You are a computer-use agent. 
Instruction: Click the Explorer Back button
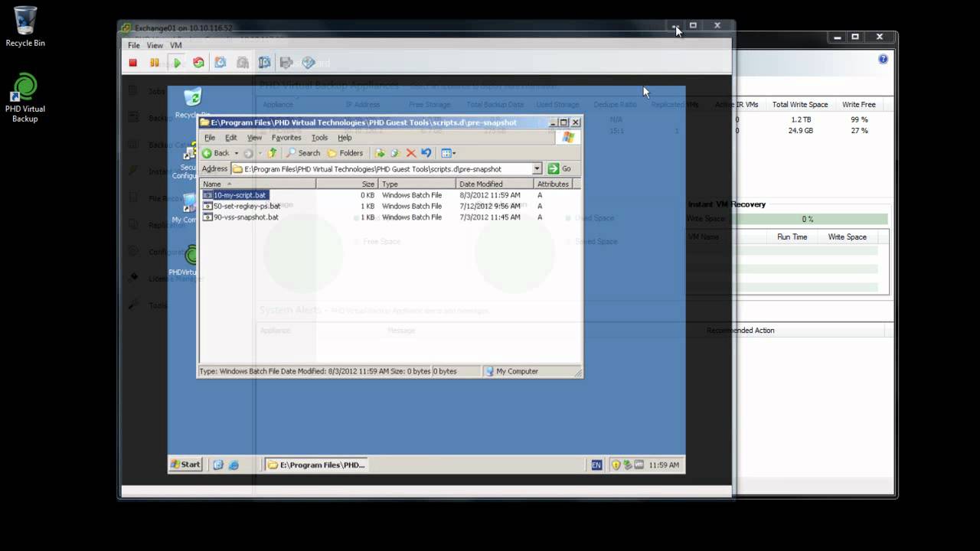coord(216,153)
